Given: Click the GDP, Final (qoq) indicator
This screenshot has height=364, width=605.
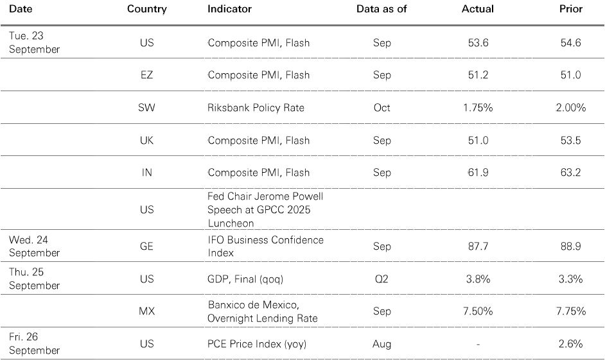Looking at the screenshot, I should (247, 279).
